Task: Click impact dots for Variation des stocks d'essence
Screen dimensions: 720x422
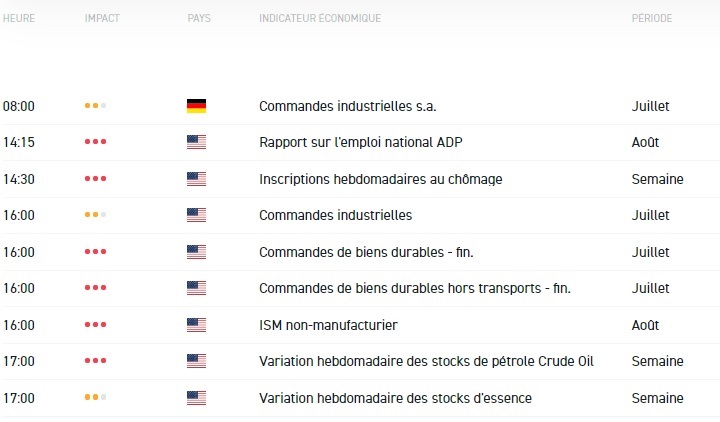Action: click(95, 398)
